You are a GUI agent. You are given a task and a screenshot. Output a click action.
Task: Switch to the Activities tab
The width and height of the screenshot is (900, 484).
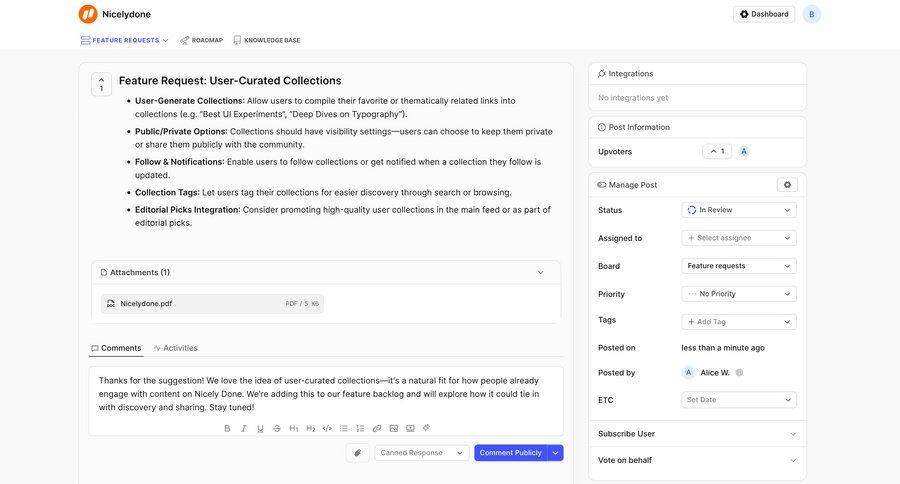[x=176, y=348]
